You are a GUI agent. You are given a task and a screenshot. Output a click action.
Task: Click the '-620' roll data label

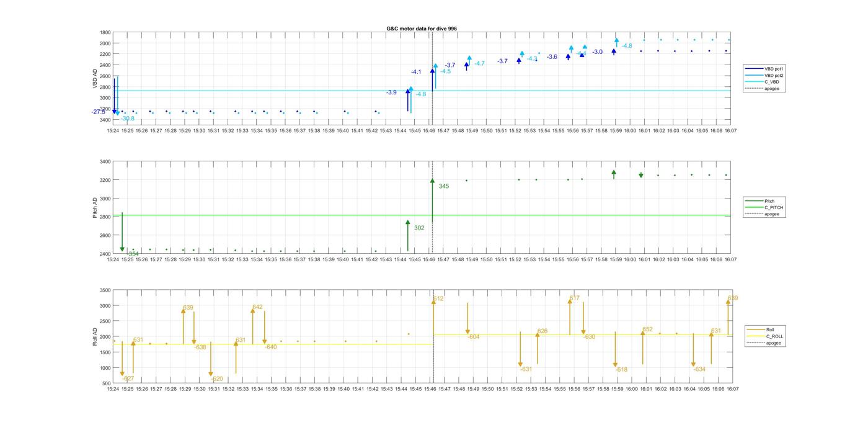click(217, 379)
